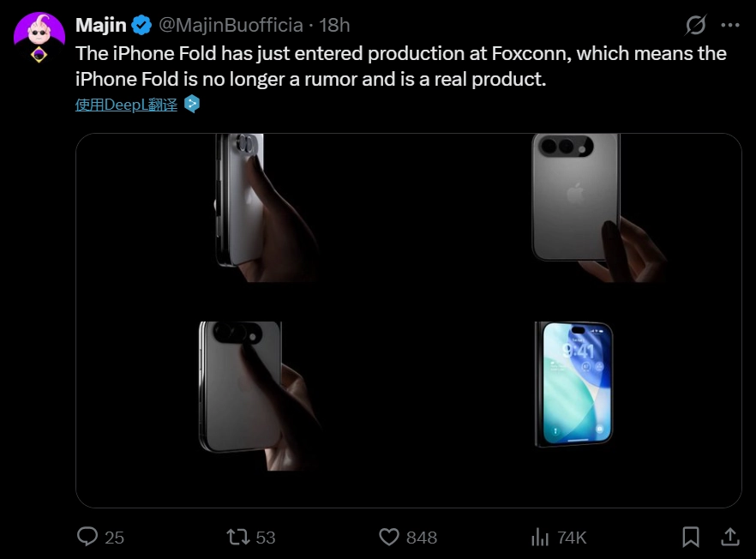The image size is (756, 559).
Task: Open the tweet's more options menu
Action: tap(730, 25)
